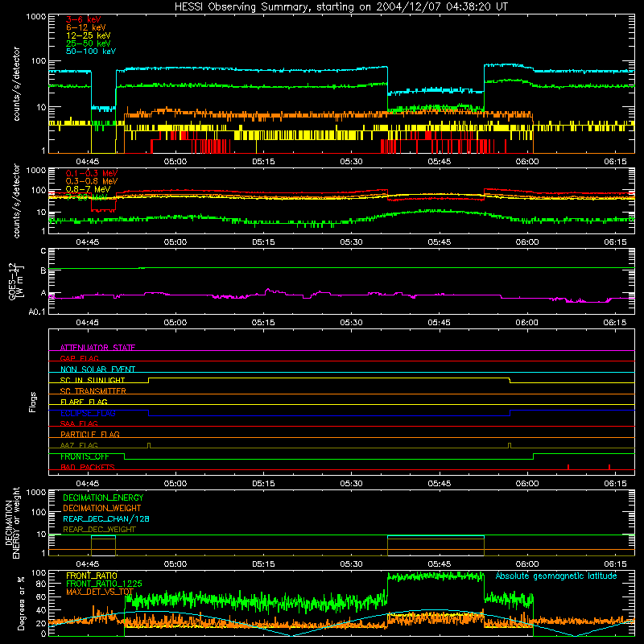The width and height of the screenshot is (644, 644).
Task: Click the 12-25 keV legend label
Action: pyautogui.click(x=89, y=35)
